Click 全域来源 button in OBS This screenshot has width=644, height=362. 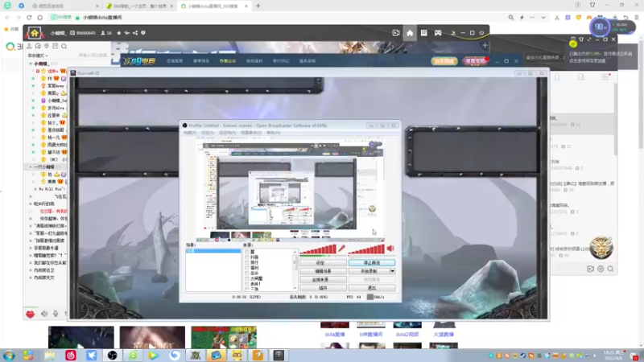point(323,279)
